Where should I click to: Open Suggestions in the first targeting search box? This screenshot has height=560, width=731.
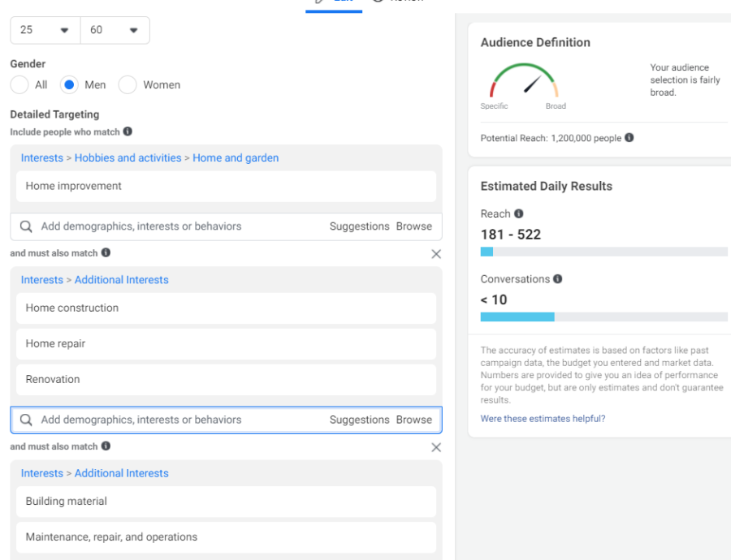point(359,226)
